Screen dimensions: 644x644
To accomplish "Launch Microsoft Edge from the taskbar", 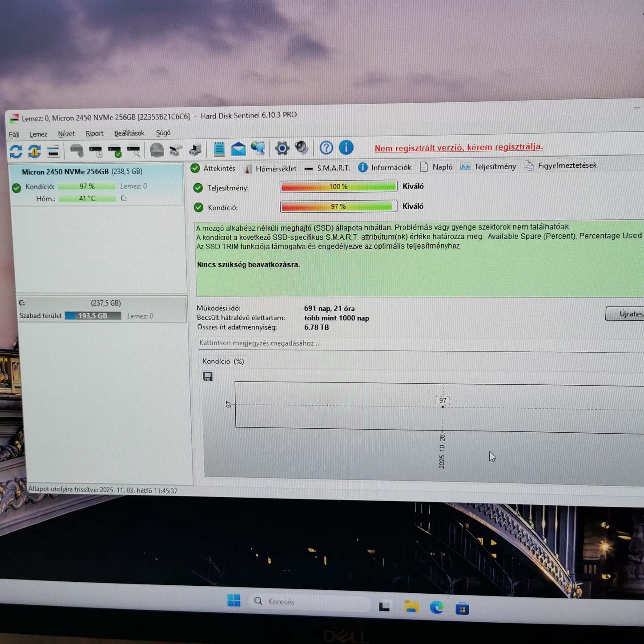I will click(x=437, y=607).
